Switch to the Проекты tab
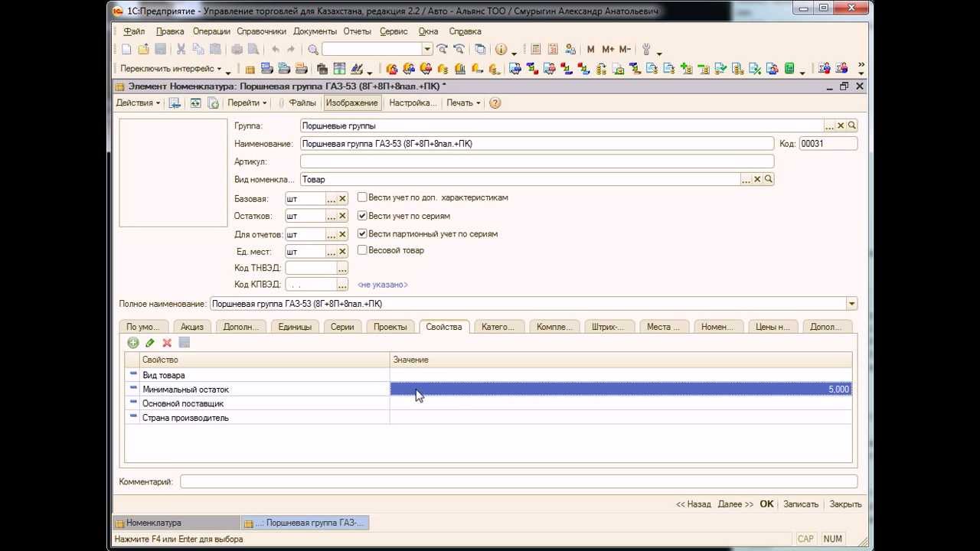980x551 pixels. click(x=390, y=327)
